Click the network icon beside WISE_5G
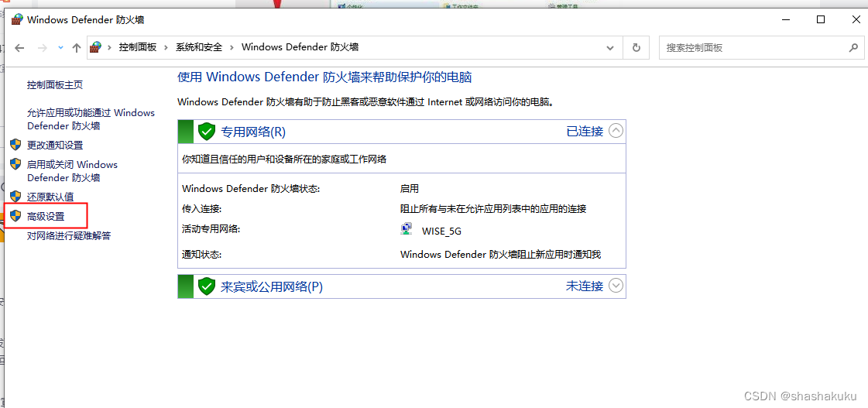Image resolution: width=868 pixels, height=408 pixels. pos(407,229)
